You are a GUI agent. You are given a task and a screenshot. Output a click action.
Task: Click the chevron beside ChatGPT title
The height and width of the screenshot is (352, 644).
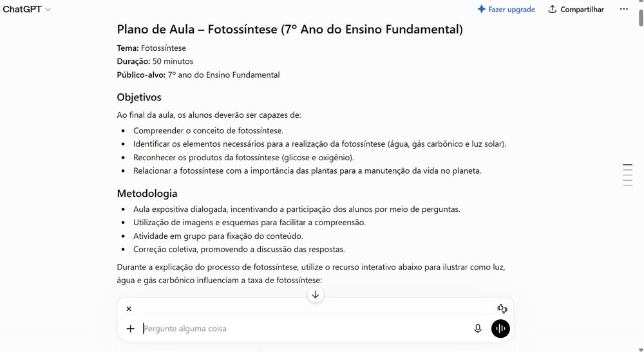48,10
